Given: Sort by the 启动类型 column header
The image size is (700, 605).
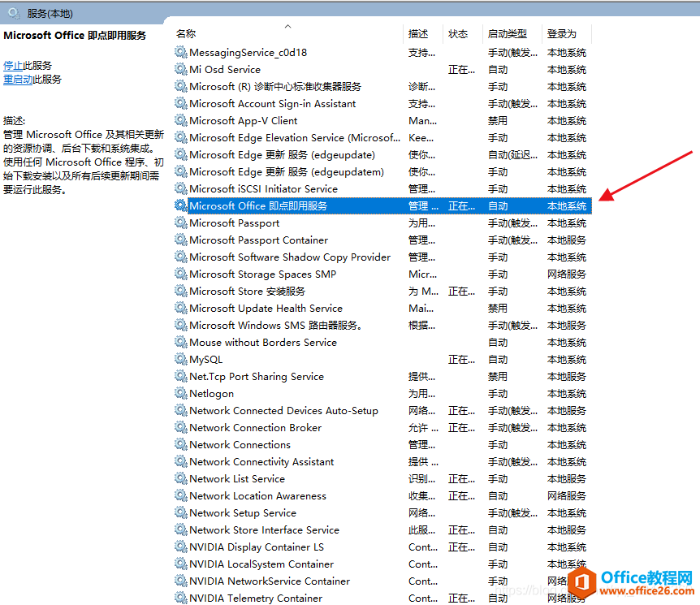Looking at the screenshot, I should coord(508,34).
